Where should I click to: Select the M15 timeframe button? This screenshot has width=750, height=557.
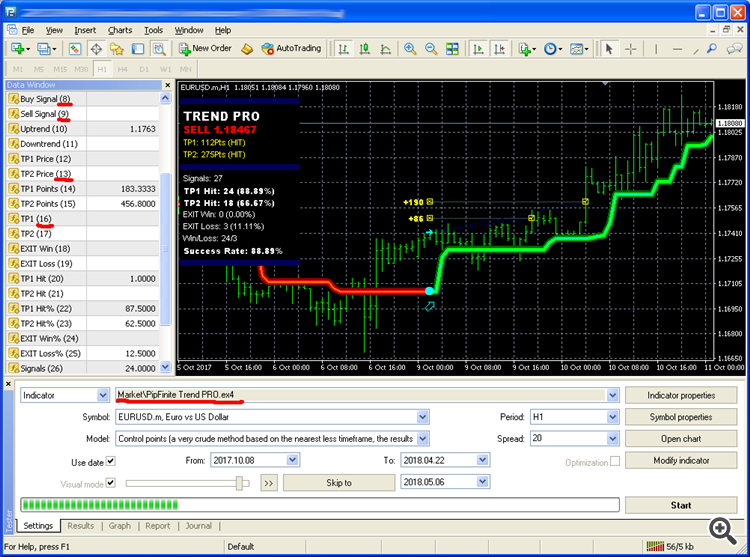point(60,69)
